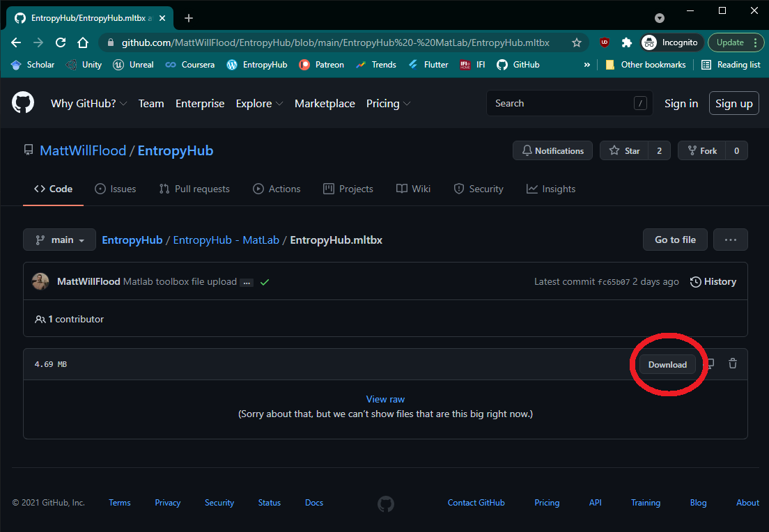
Task: Click the Sign up button
Action: [x=733, y=104]
